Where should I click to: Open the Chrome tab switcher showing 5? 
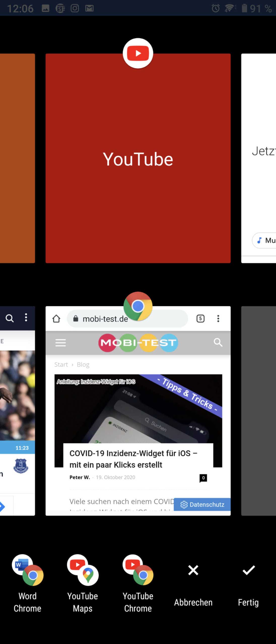(x=200, y=319)
